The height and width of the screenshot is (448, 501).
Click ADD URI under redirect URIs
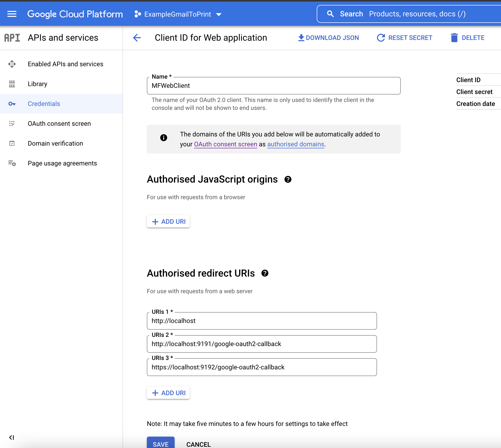click(x=168, y=393)
